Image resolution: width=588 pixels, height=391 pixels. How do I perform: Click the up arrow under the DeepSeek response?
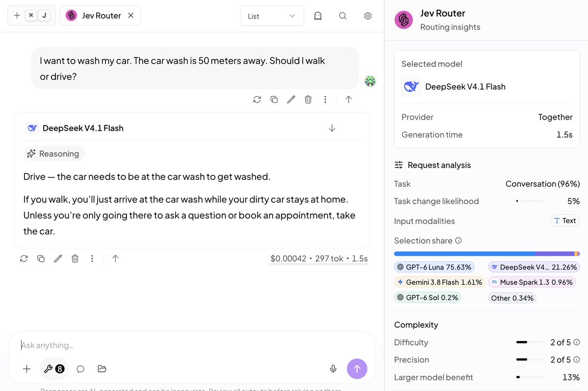click(x=116, y=258)
